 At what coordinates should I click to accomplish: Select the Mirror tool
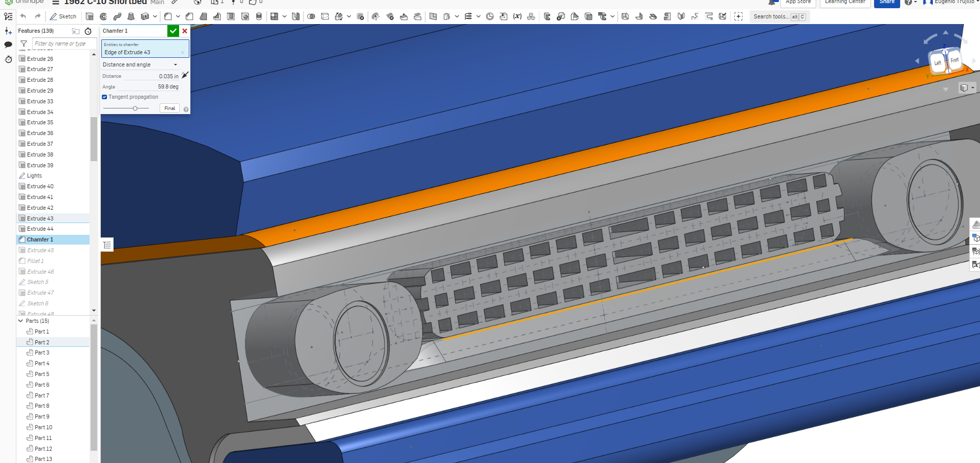point(296,16)
